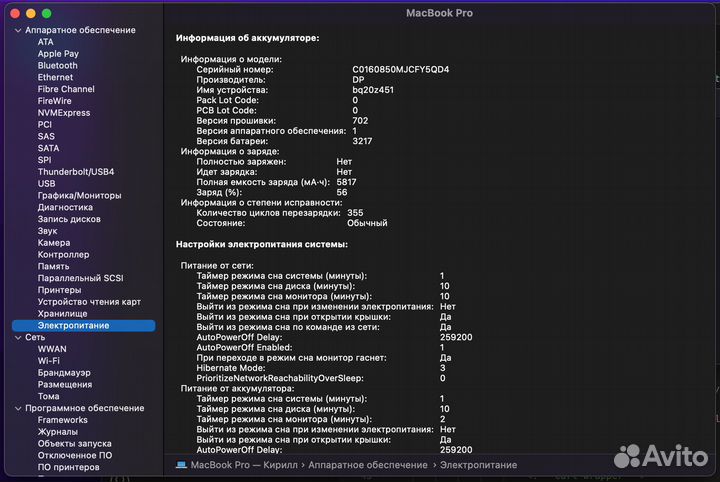Click battery version value 3217

click(362, 141)
